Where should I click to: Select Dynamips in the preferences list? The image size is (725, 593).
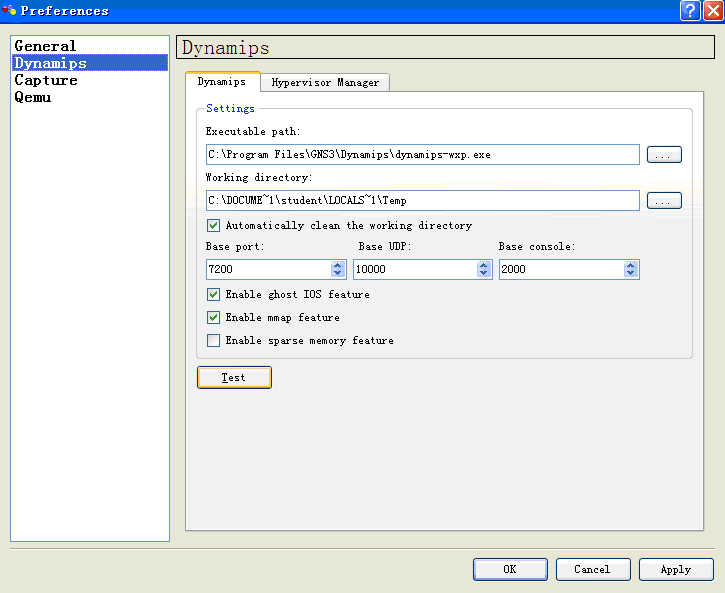pyautogui.click(x=90, y=63)
